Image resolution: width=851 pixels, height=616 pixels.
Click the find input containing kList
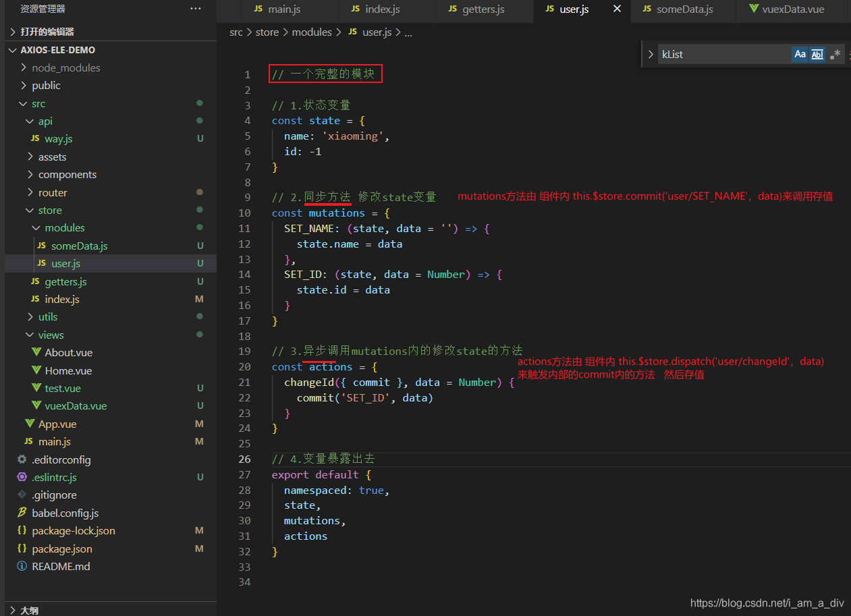point(723,55)
